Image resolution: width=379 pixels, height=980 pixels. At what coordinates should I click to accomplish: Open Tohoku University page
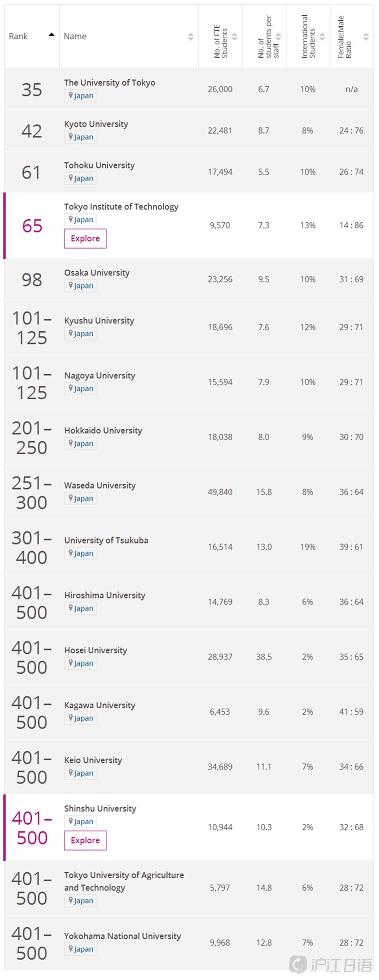(99, 165)
